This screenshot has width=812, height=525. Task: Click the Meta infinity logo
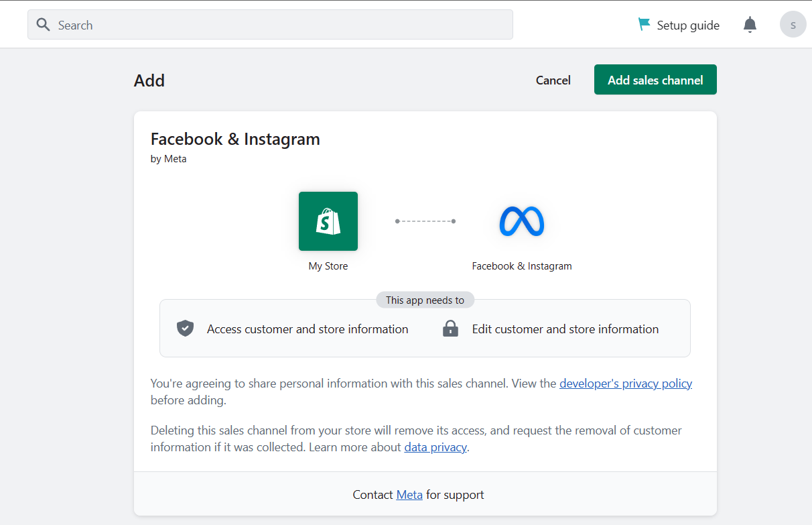pyautogui.click(x=522, y=221)
